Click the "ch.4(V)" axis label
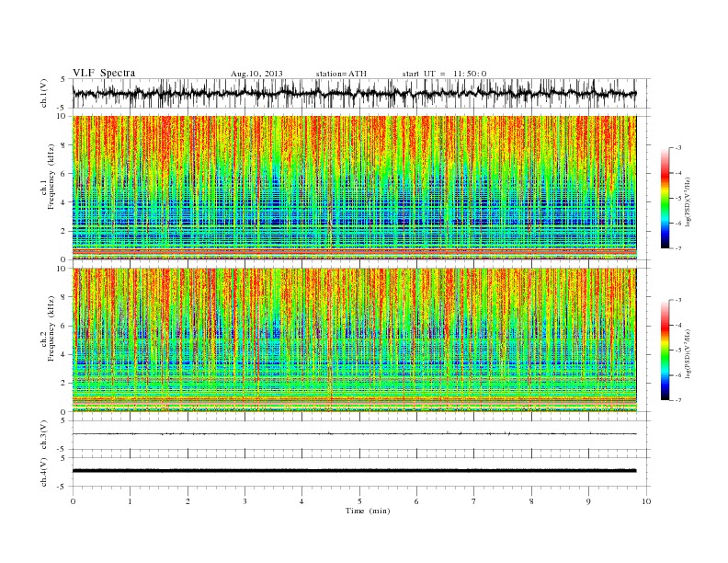Screen dimensions: 728x563 pos(44,472)
